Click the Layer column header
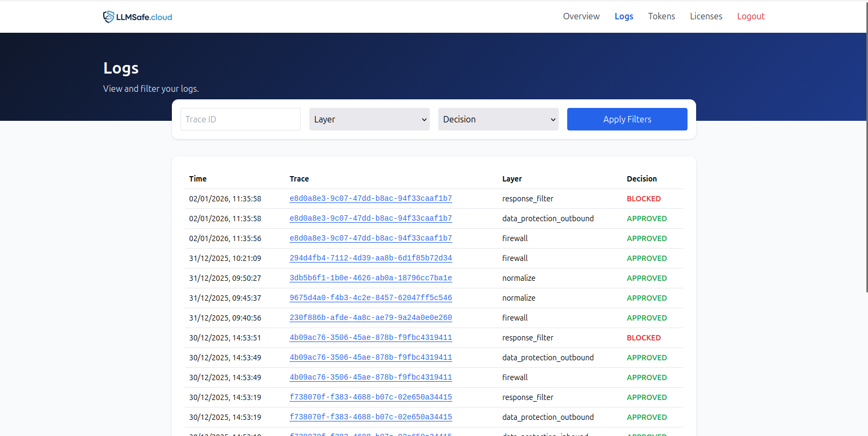Image resolution: width=868 pixels, height=436 pixels. pos(512,179)
